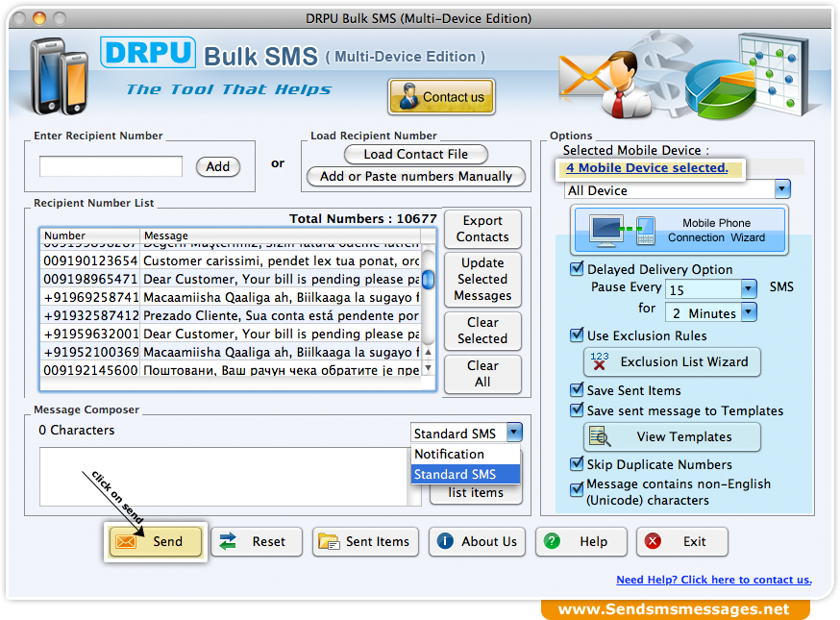Screen dimensions: 840x620
Task: Click the DRPU logo badge
Action: tap(148, 53)
